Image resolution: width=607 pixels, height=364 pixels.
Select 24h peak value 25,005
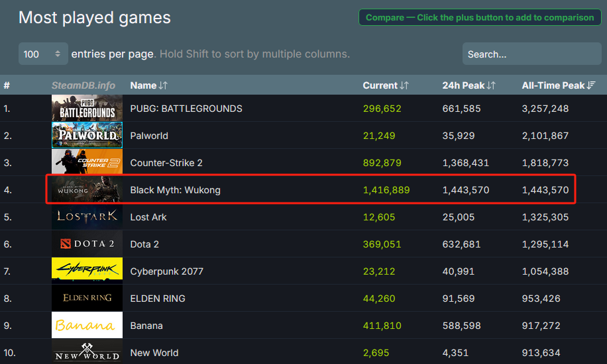coord(459,217)
